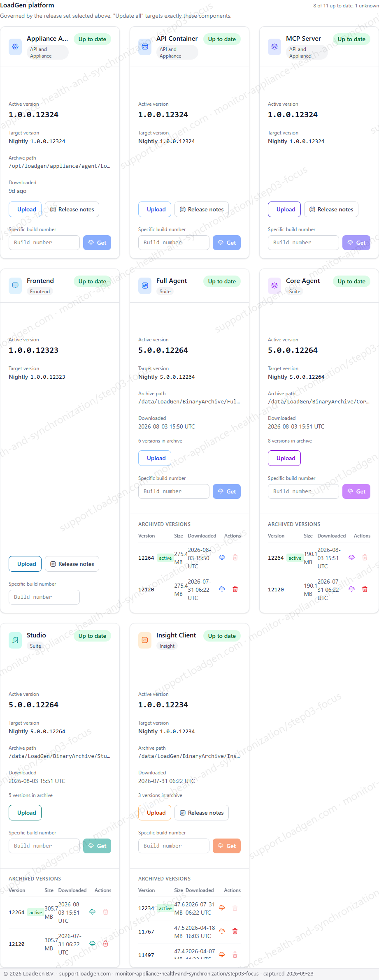Click the MCP Server stack icon
Viewport: 379px width, 980px height.
(274, 47)
